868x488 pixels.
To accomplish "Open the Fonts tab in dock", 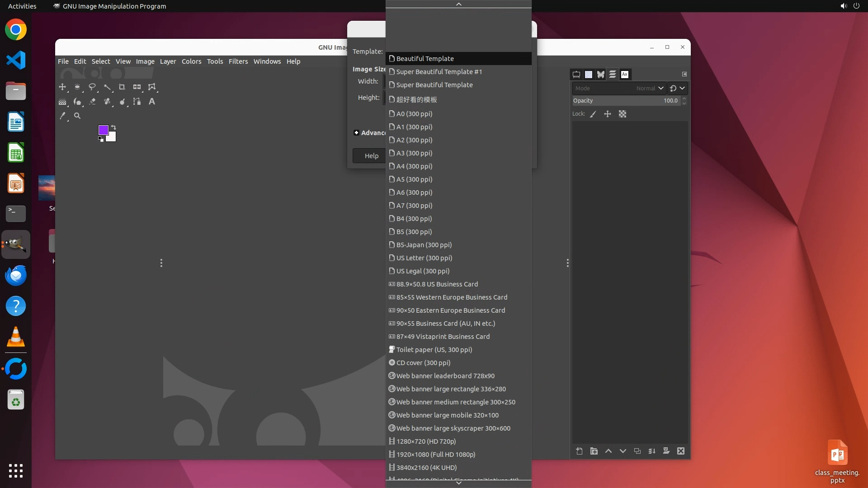I will (x=625, y=75).
